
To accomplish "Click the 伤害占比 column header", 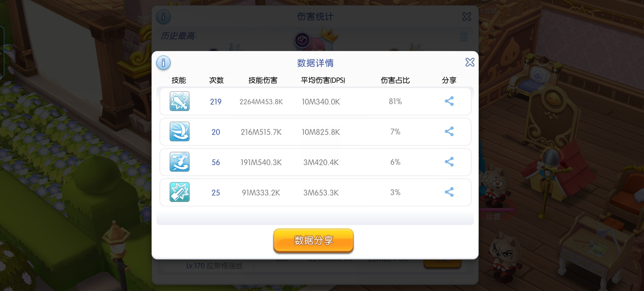I will 395,80.
